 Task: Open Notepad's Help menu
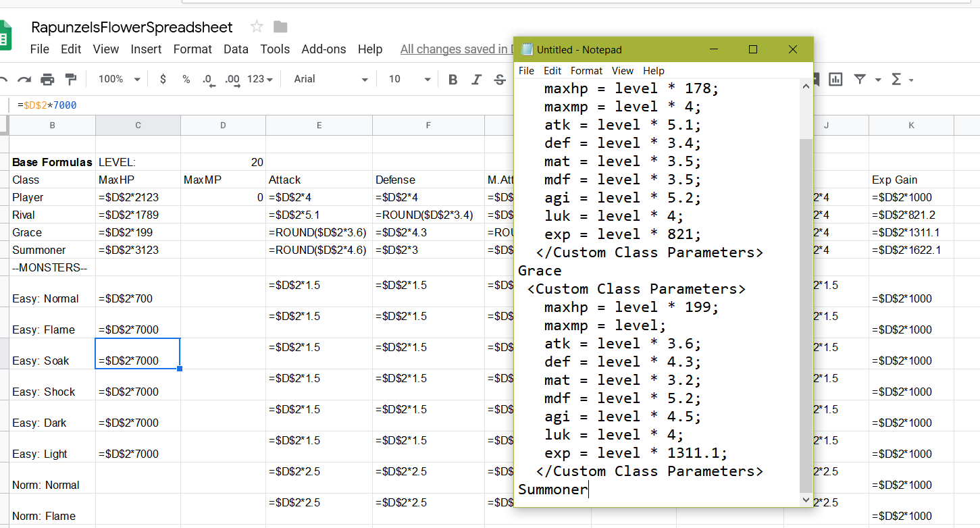[x=654, y=70]
